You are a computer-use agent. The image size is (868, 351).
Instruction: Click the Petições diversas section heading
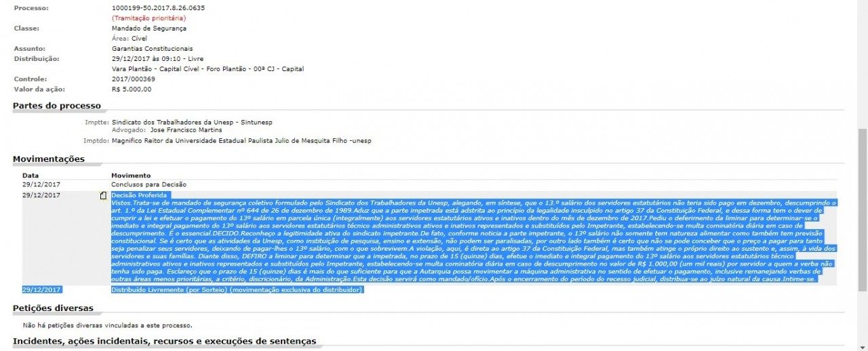(54, 308)
